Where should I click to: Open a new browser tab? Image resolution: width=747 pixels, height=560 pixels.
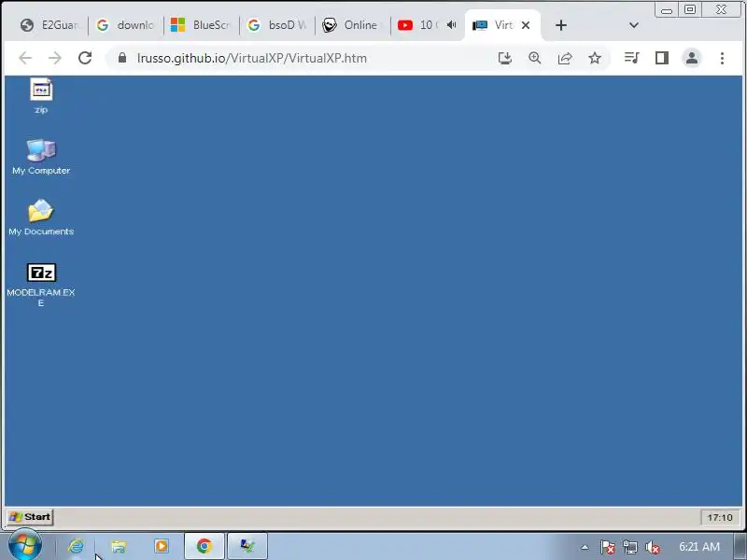(561, 25)
